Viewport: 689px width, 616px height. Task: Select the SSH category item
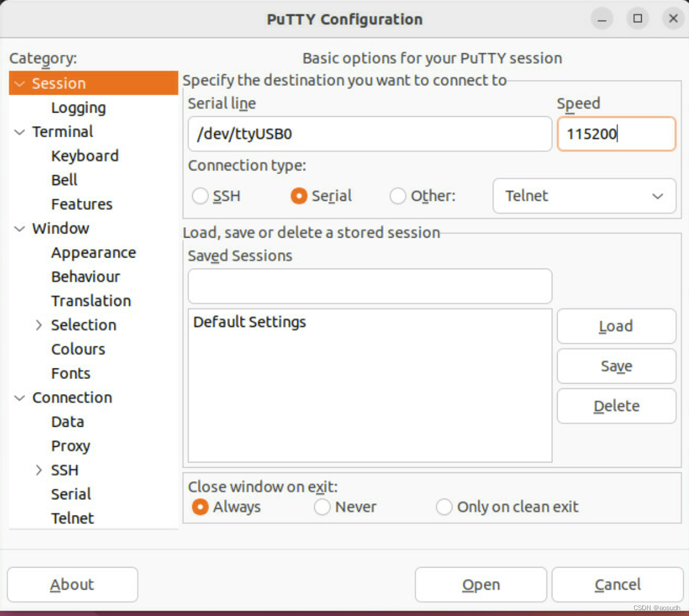coord(65,470)
